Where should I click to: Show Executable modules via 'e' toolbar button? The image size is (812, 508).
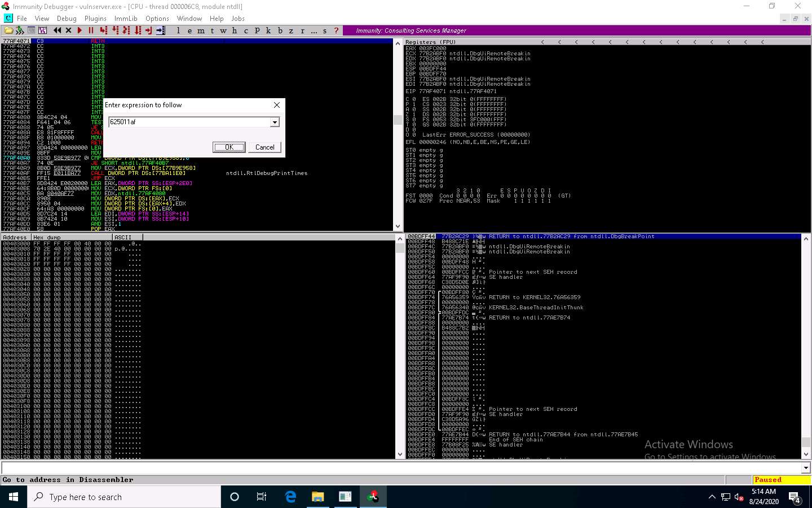point(189,30)
